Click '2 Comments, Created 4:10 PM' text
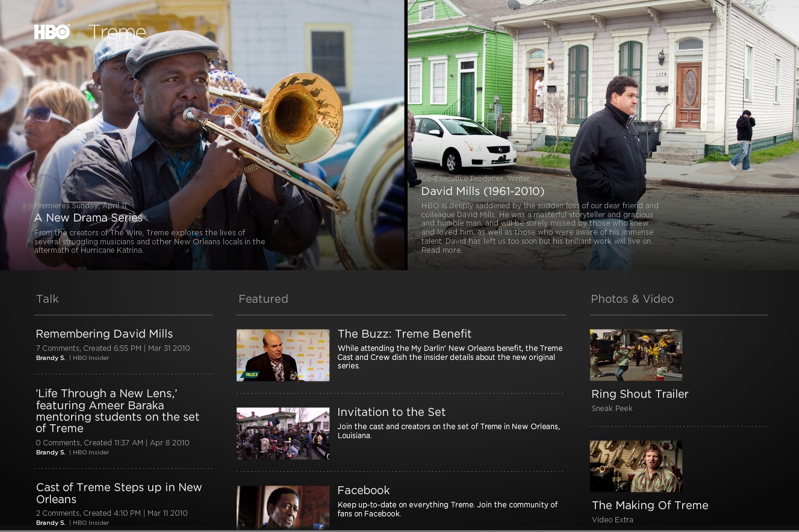This screenshot has width=799, height=532. click(111, 513)
